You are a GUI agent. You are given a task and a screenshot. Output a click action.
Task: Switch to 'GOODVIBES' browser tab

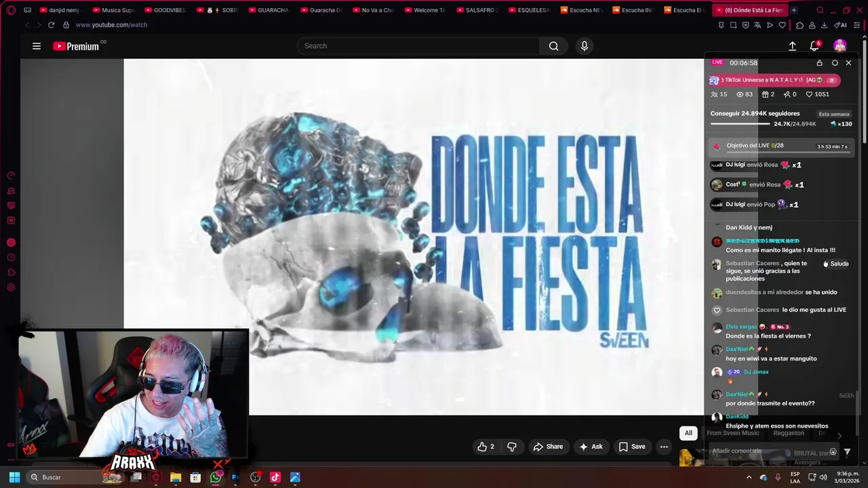point(165,10)
